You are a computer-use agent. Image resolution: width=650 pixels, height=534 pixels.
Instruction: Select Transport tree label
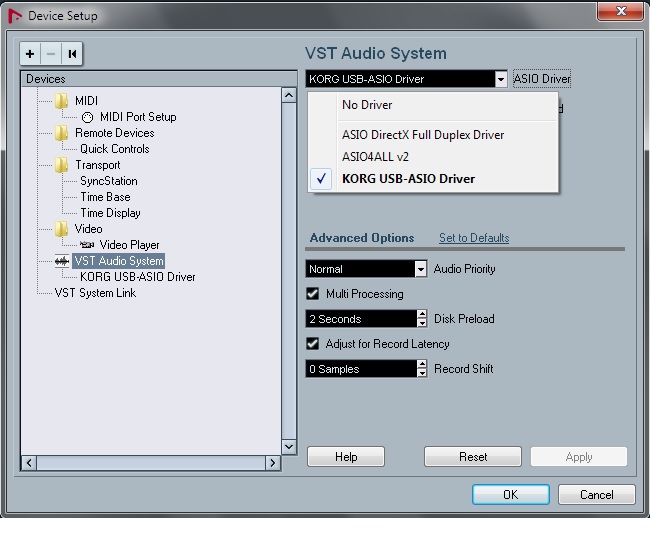(98, 165)
